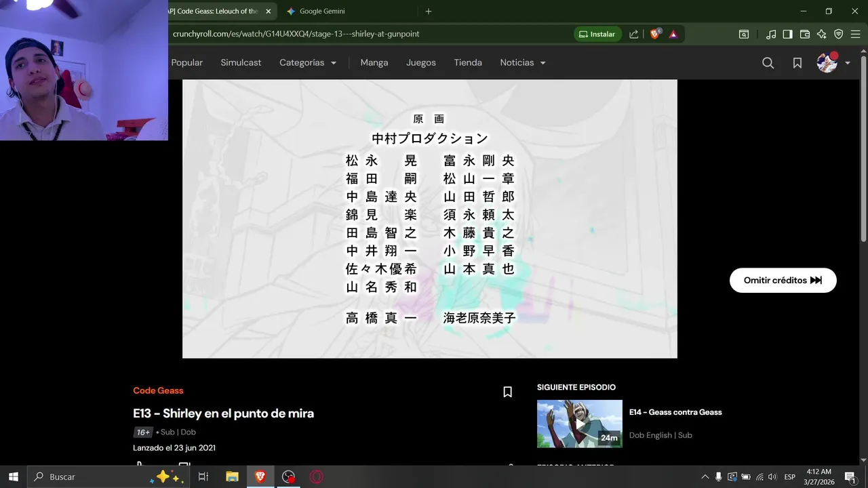Share this page via address bar share icon
Screen dimensions: 868x488
633,34
